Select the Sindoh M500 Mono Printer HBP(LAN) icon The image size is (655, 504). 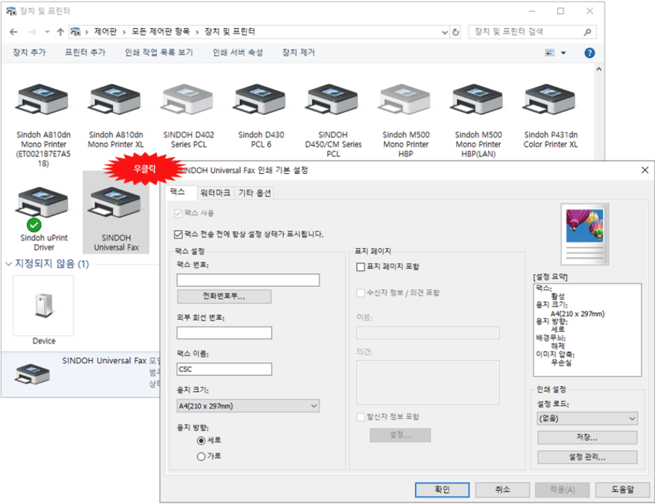(x=478, y=100)
